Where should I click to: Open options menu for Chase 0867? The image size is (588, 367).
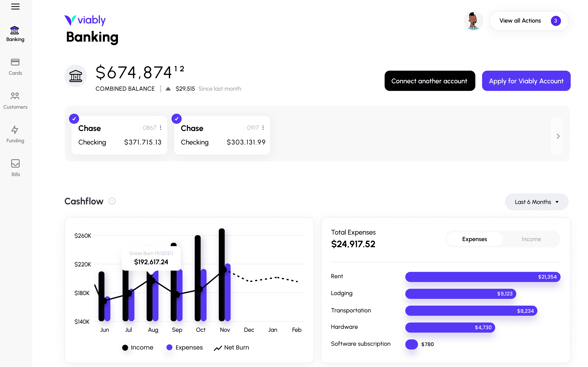coord(161,128)
